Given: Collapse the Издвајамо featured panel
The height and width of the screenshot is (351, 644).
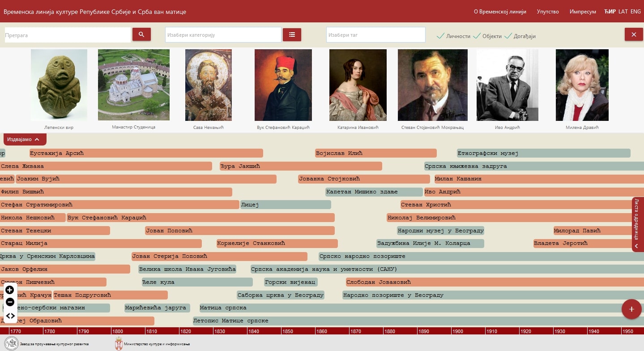Looking at the screenshot, I should click(x=25, y=139).
